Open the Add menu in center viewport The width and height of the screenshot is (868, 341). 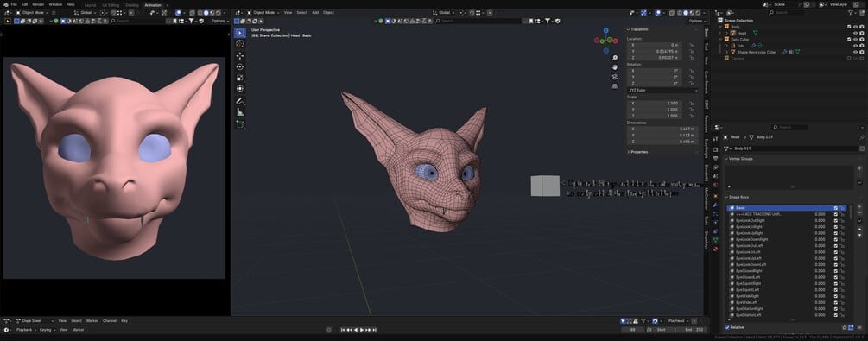315,12
